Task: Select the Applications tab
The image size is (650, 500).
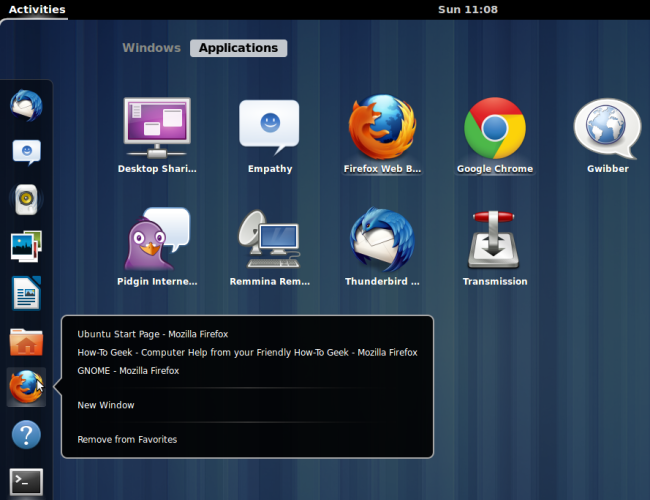Action: [x=238, y=48]
